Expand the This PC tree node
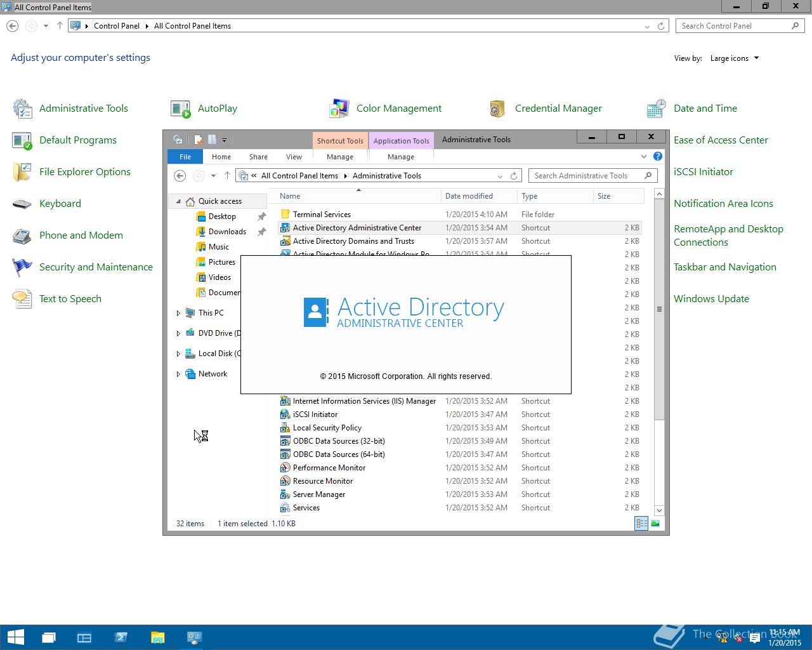812x650 pixels. [x=178, y=313]
